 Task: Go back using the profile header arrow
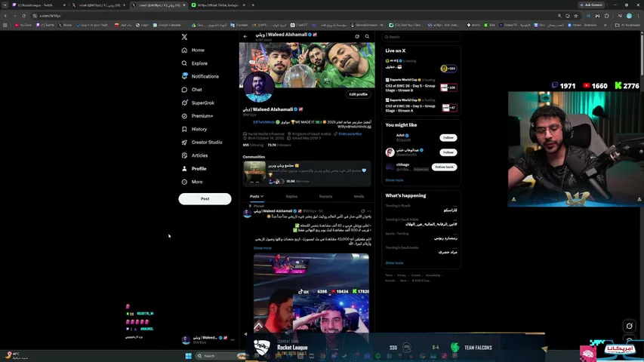pyautogui.click(x=245, y=36)
